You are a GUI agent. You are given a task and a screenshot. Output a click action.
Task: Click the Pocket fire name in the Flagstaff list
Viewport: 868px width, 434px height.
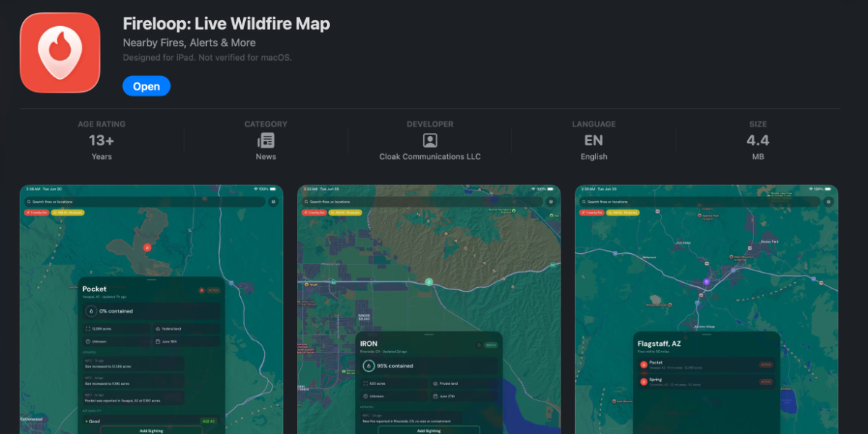(656, 362)
